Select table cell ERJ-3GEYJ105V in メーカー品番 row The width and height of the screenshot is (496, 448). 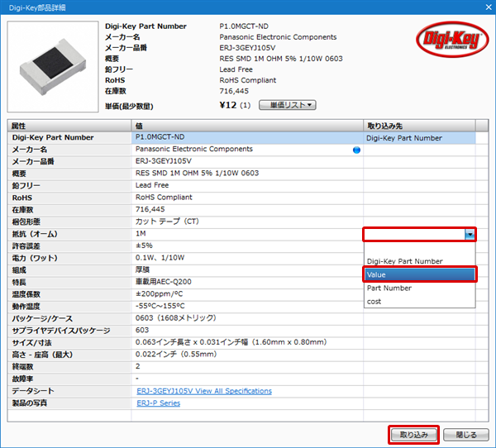(247, 162)
